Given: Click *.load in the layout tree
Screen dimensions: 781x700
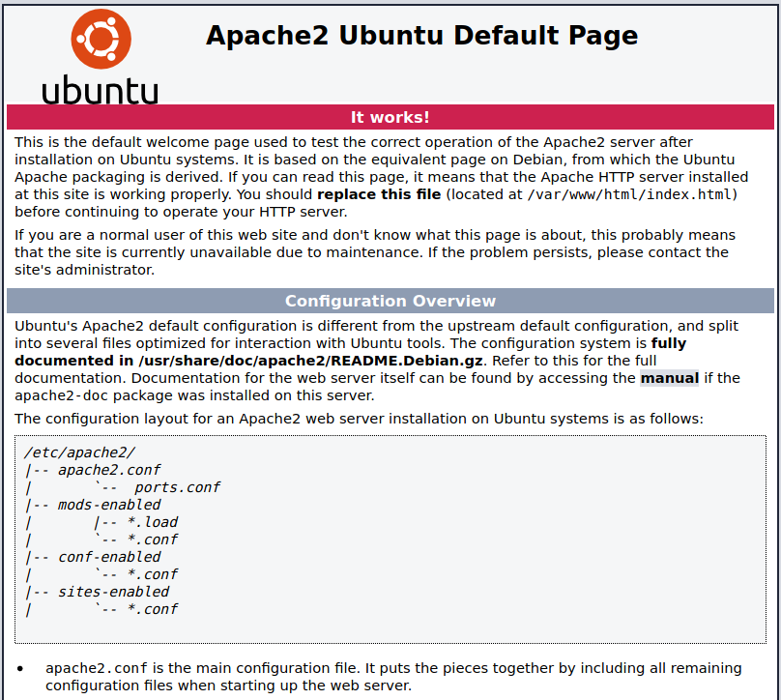Looking at the screenshot, I should 153,522.
